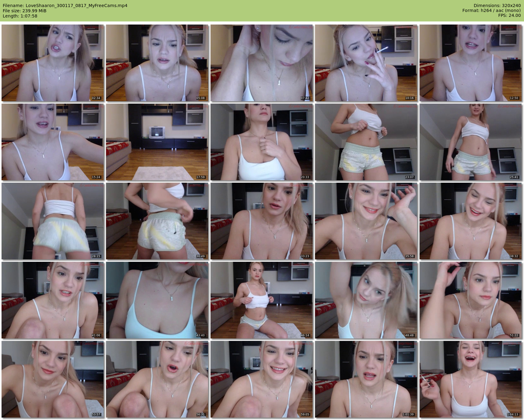The height and width of the screenshot is (420, 524).
Task: Select the thumbnail timestamped 02:34
Action: click(x=53, y=63)
